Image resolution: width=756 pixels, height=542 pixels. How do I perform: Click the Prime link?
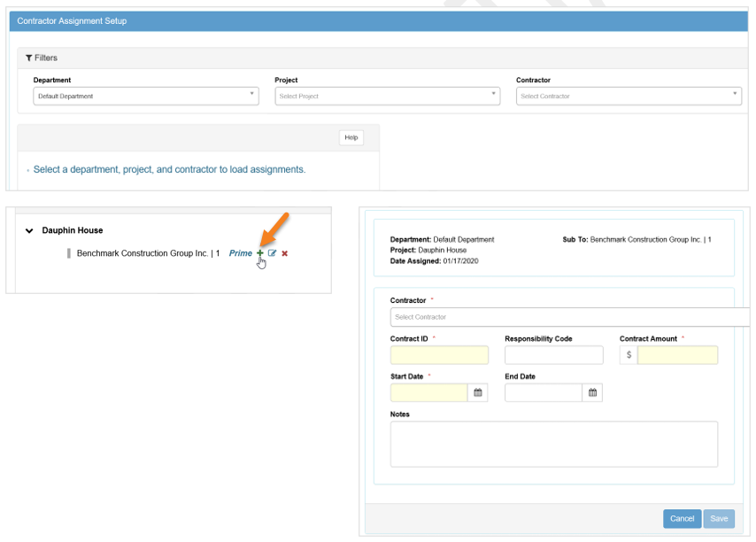[x=241, y=253]
